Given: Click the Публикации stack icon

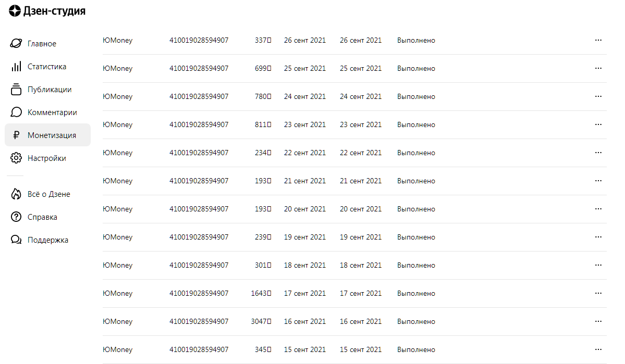Looking at the screenshot, I should coord(16,90).
